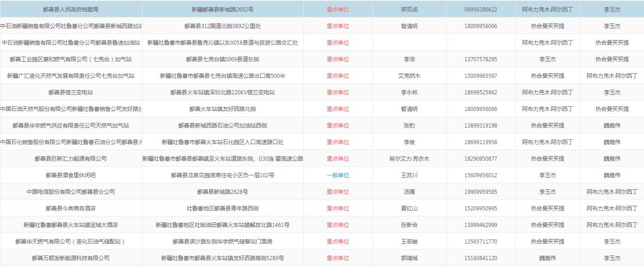The height and width of the screenshot is (267, 644).
Task: Select contact 郭靖城 in the last row
Action: [x=409, y=258]
